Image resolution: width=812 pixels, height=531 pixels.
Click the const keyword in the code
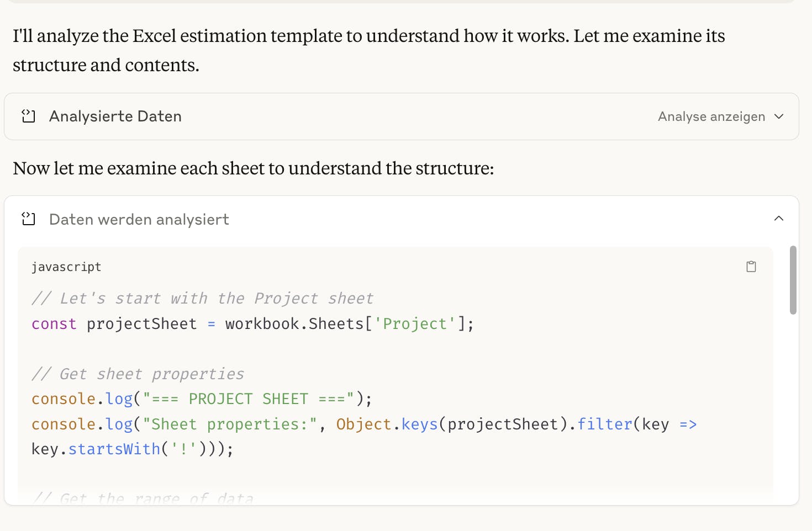tap(54, 324)
